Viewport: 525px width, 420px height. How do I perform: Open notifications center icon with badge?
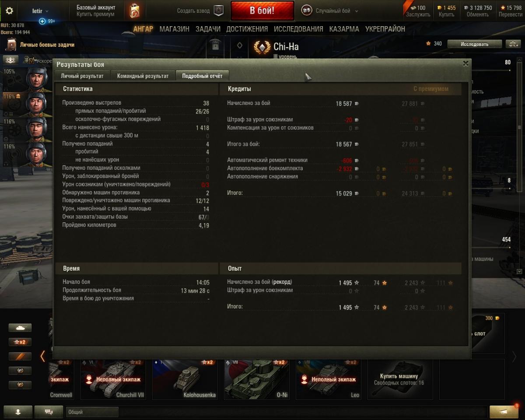point(504,411)
